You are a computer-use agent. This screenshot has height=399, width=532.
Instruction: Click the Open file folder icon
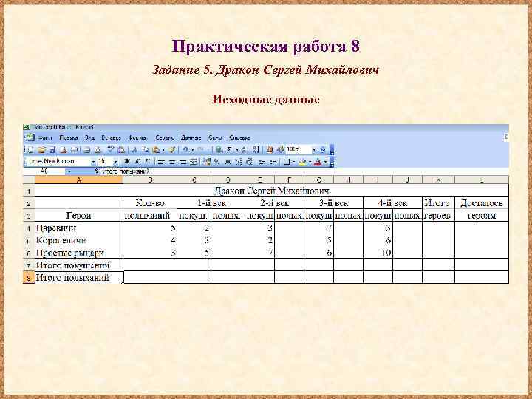click(x=41, y=149)
